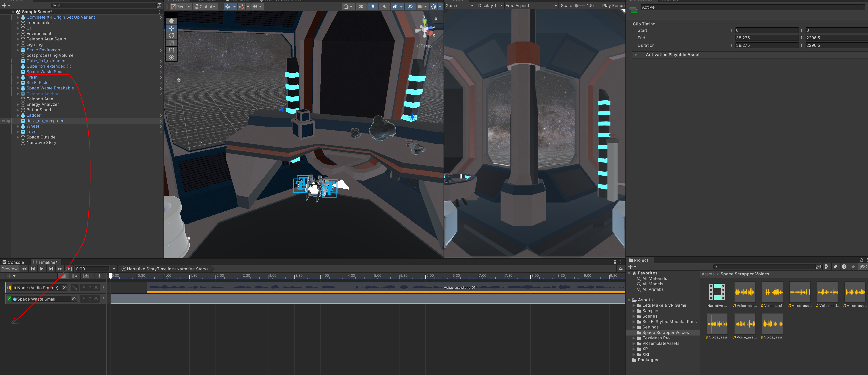Toggle grid snapping magnet icon

241,6
